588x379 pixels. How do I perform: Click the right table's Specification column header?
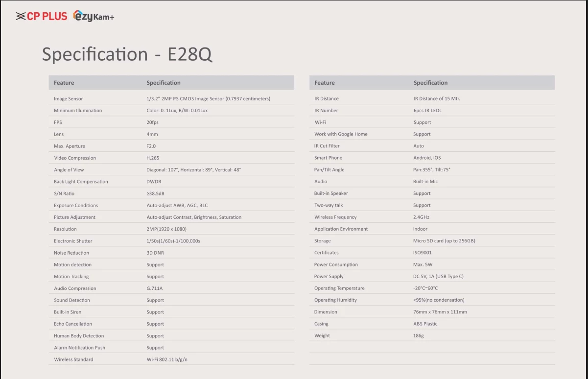430,83
